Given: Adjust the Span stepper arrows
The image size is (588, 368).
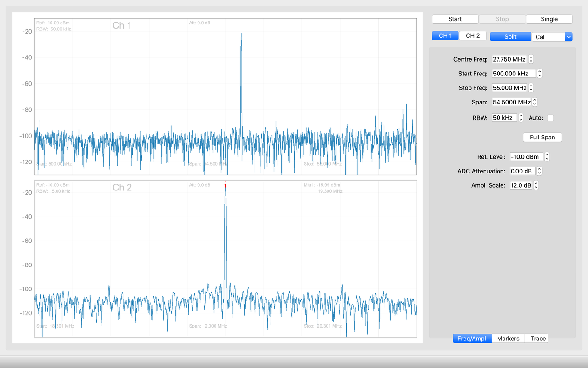Looking at the screenshot, I should [x=535, y=102].
